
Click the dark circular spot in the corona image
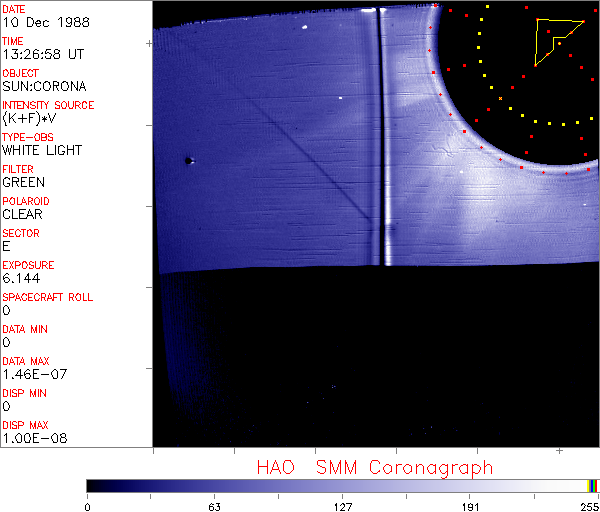click(x=188, y=160)
